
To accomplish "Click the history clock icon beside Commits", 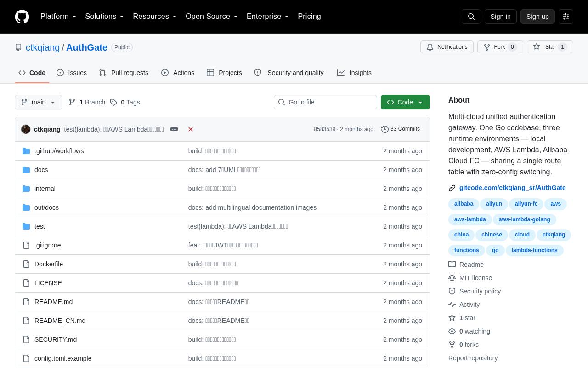I will click(x=385, y=129).
